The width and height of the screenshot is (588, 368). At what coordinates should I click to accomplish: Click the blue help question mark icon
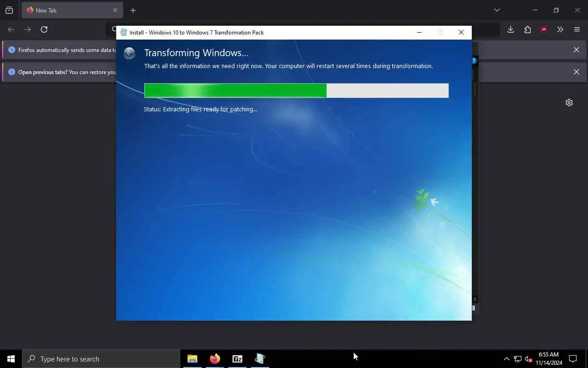[x=475, y=61]
